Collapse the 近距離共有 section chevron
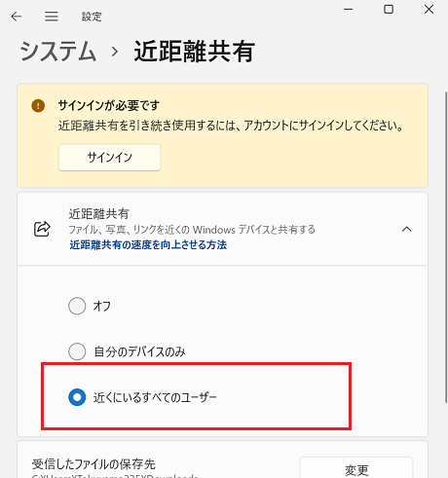 406,229
